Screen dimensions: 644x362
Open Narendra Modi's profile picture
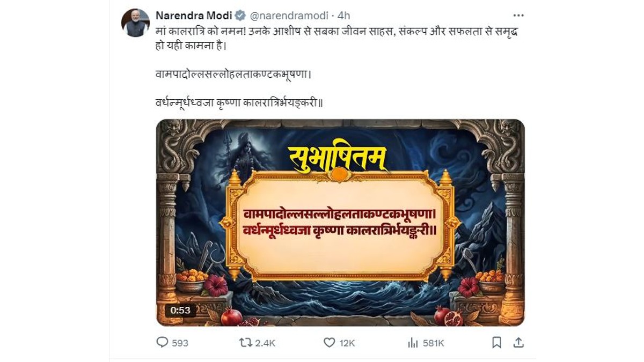click(x=135, y=23)
